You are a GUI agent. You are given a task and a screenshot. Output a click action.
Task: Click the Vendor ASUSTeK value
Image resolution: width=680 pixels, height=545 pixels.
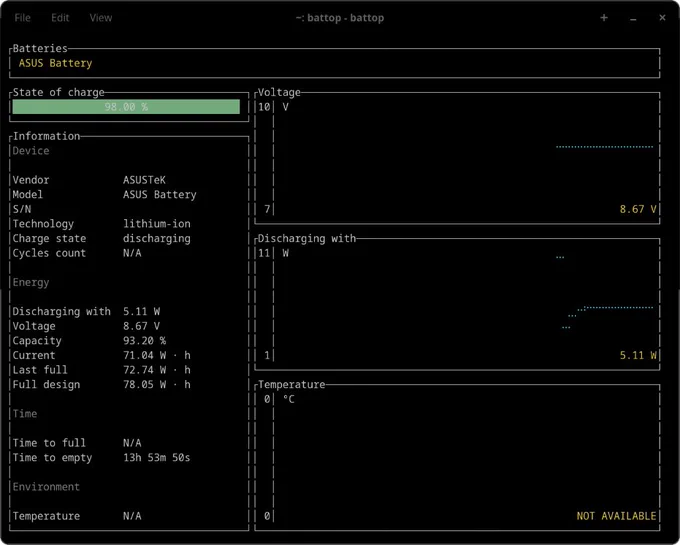tap(144, 180)
